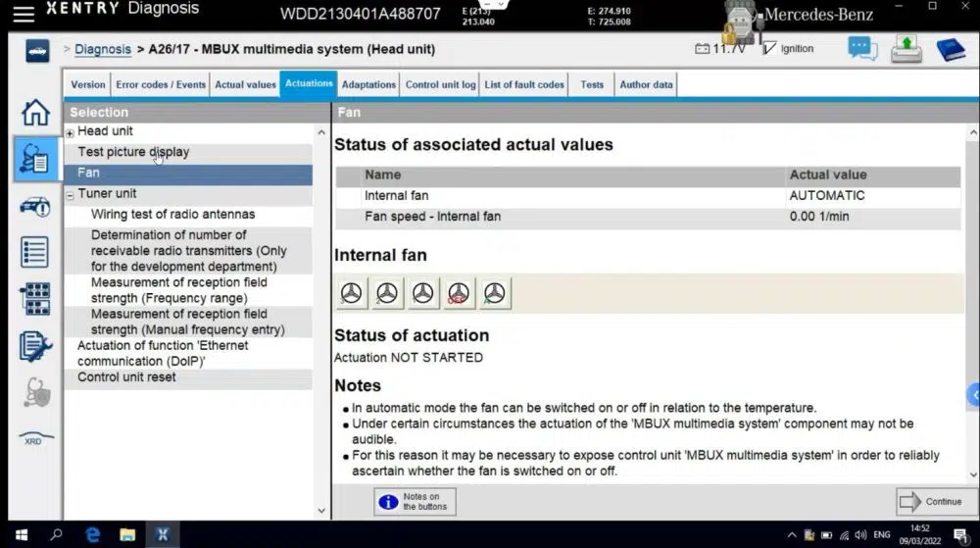Go to the Home sidebar icon
This screenshot has height=548, width=980.
tap(35, 113)
